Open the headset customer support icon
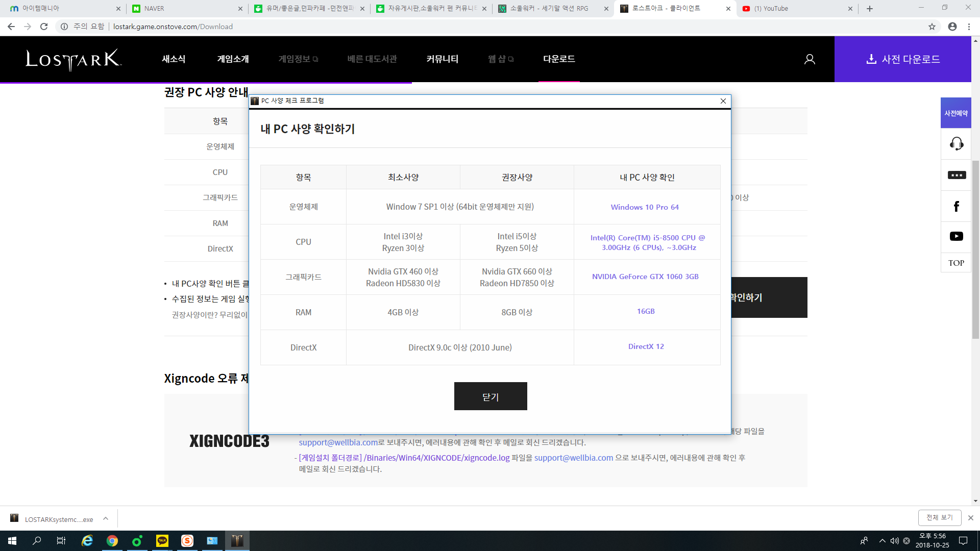This screenshot has width=980, height=551. (x=956, y=144)
